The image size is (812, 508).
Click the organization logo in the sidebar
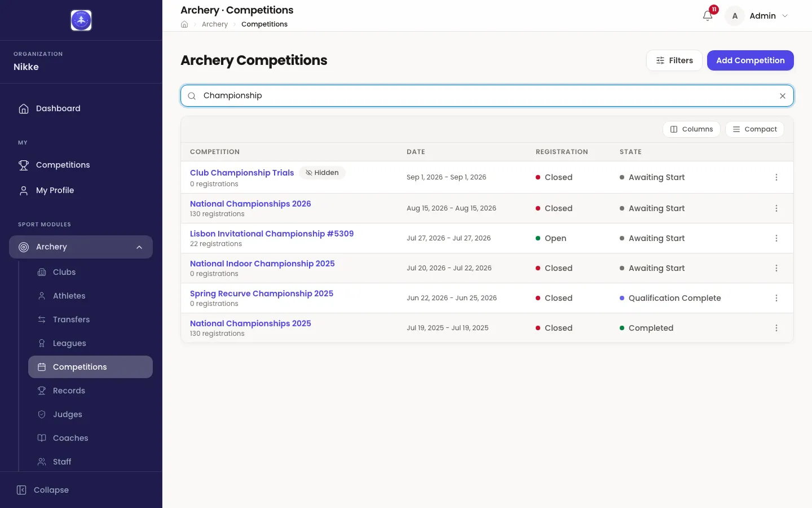(x=81, y=20)
